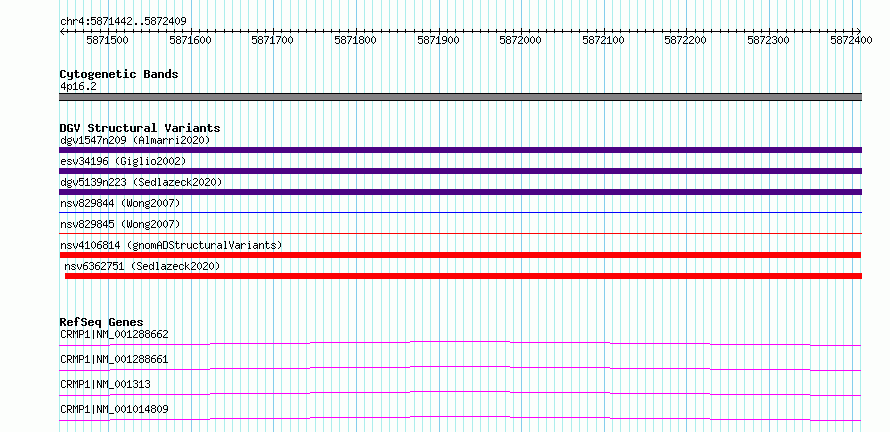Open variant nsv829845 (Wong2007) label

pos(120,224)
